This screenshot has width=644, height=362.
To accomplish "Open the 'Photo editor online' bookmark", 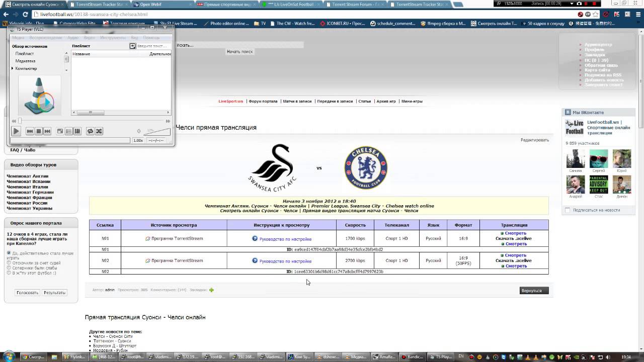I will point(226,23).
